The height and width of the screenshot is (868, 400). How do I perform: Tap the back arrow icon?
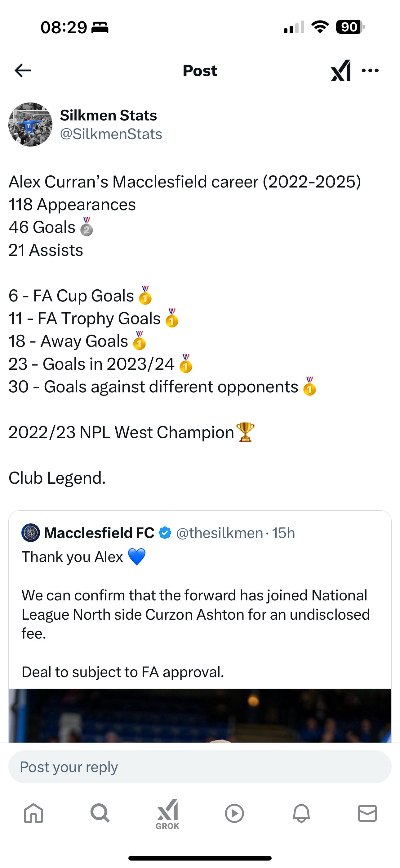click(x=23, y=70)
